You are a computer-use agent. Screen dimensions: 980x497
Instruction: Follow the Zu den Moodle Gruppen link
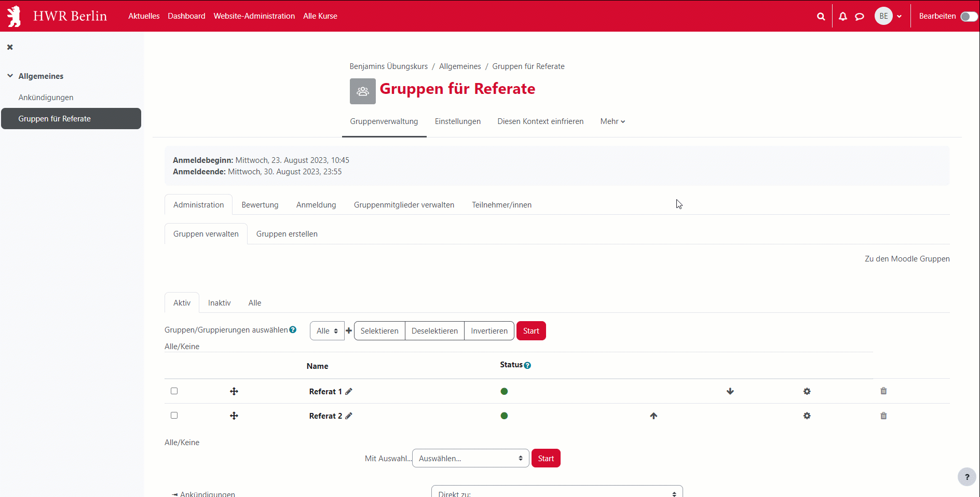pyautogui.click(x=907, y=259)
